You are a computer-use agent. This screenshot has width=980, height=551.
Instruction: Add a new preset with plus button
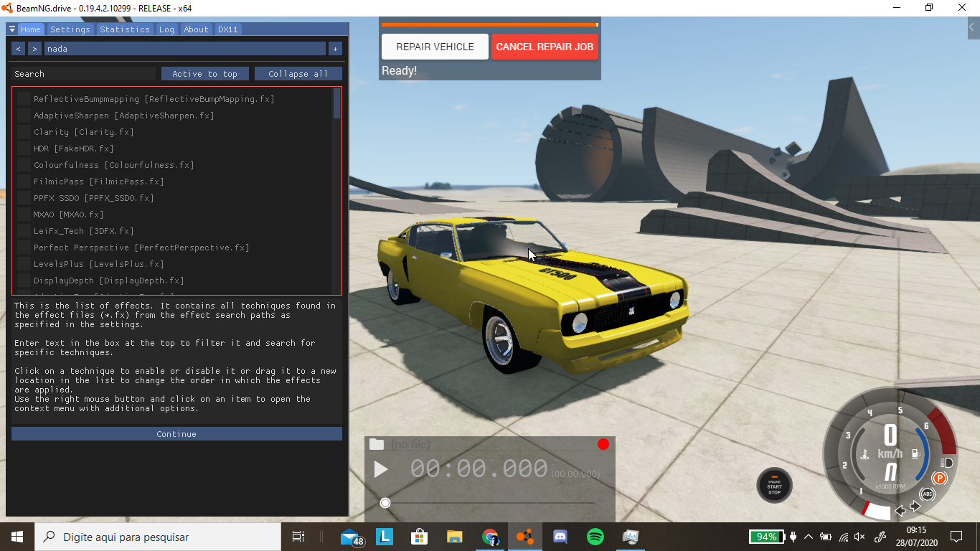click(335, 49)
